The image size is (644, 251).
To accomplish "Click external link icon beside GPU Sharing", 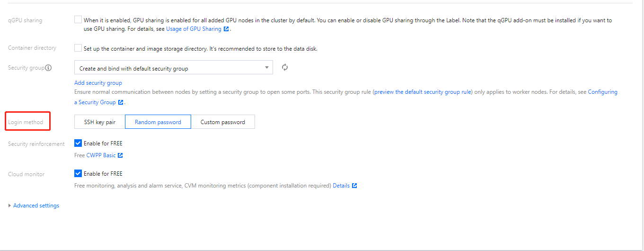I will (x=226, y=29).
